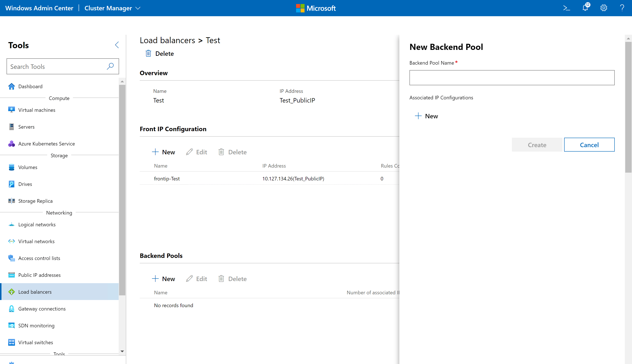
Task: Select the Virtual machines tool
Action: (36, 110)
